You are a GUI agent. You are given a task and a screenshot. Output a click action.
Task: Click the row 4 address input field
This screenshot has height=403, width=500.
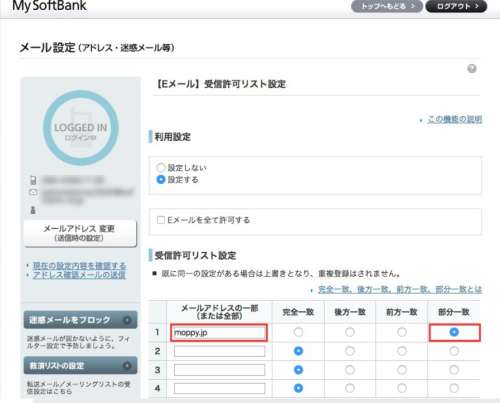pos(219,388)
